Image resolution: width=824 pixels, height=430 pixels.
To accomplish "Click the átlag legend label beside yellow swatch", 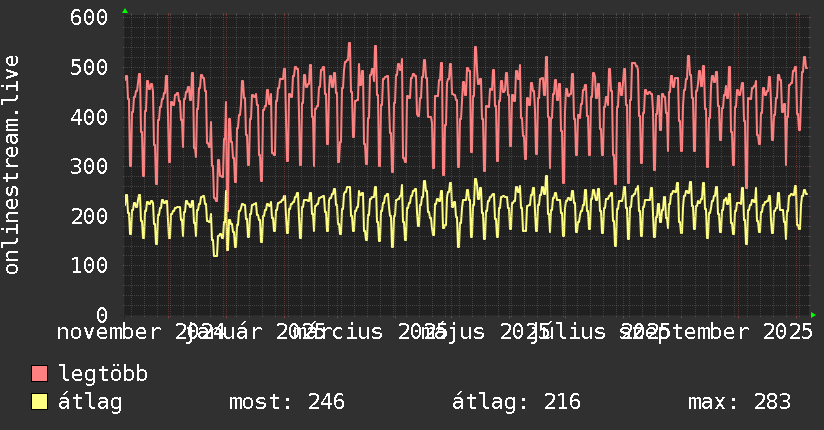I will coord(90,402).
